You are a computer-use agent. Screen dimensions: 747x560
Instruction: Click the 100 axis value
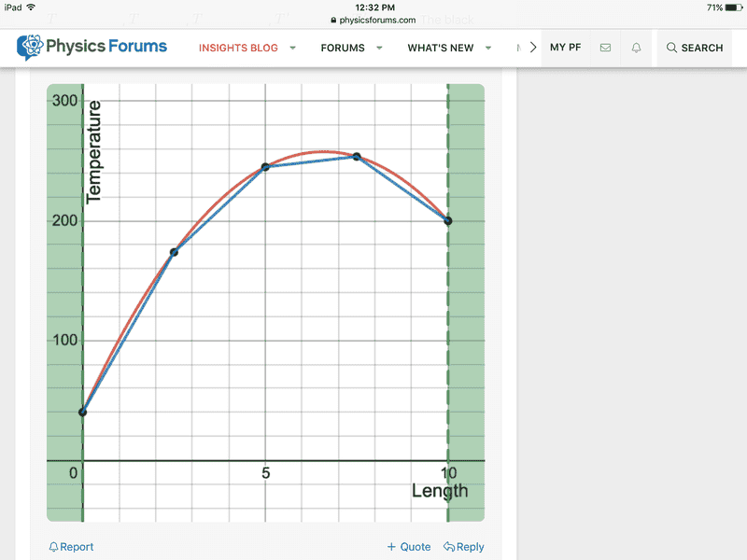tap(64, 340)
